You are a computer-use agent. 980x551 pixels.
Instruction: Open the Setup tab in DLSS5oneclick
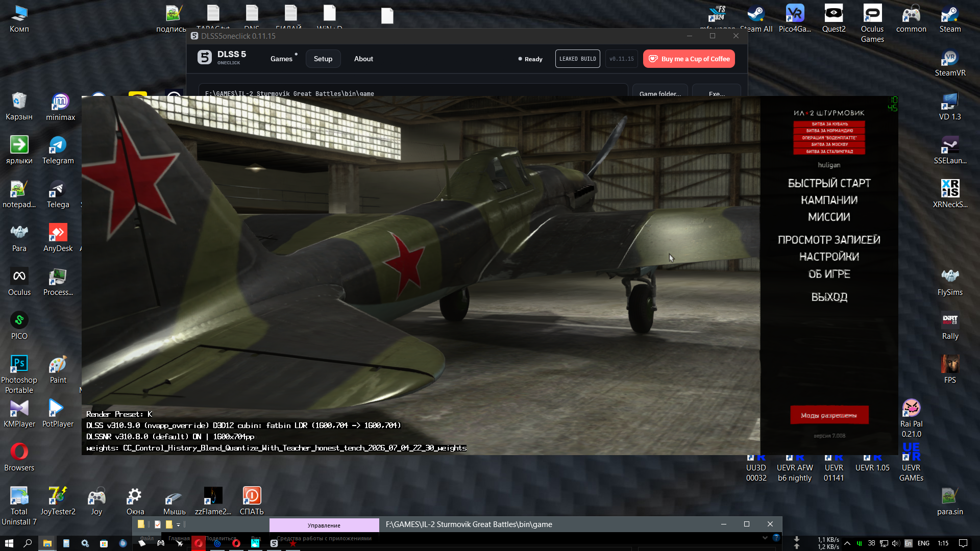pos(323,59)
